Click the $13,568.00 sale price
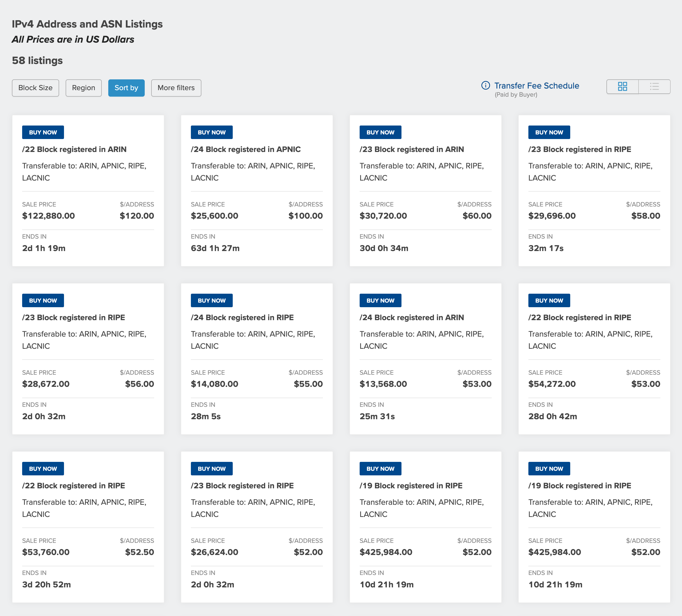This screenshot has height=616, width=682. [383, 384]
